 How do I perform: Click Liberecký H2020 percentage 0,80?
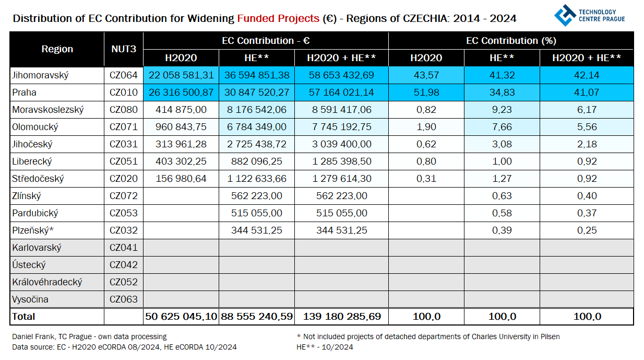[x=426, y=161]
